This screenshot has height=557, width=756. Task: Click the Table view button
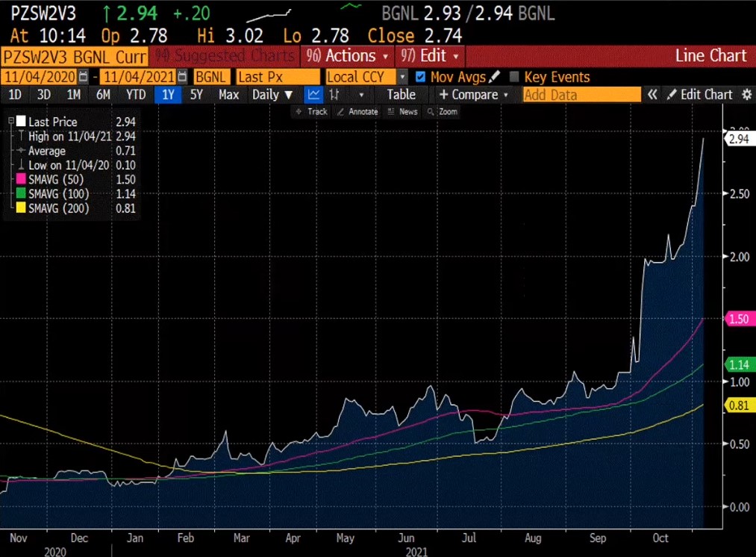(x=401, y=95)
